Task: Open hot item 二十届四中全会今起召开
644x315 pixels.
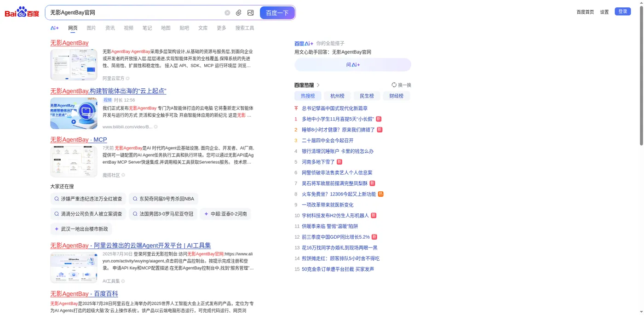Action: pyautogui.click(x=328, y=141)
